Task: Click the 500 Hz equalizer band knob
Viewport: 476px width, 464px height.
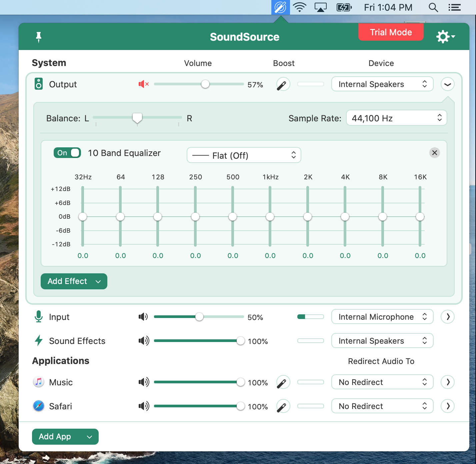Action: pyautogui.click(x=233, y=217)
